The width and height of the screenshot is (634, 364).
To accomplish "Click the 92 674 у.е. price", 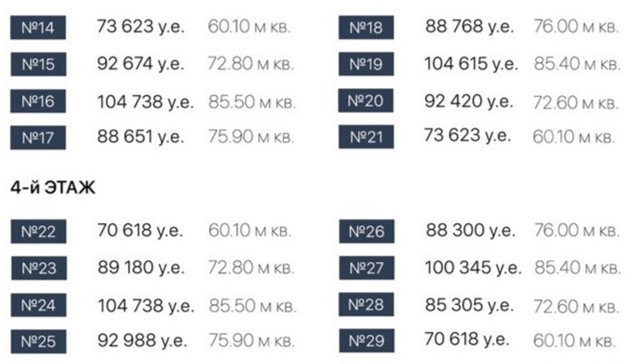I will tap(140, 64).
